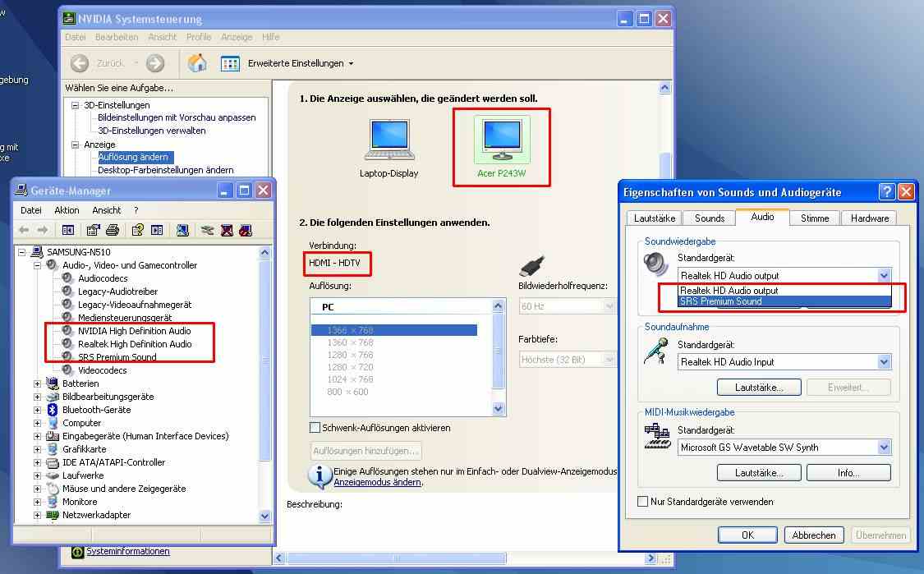This screenshot has width=924, height=574.
Task: Click the Abbrechen button
Action: [x=813, y=535]
